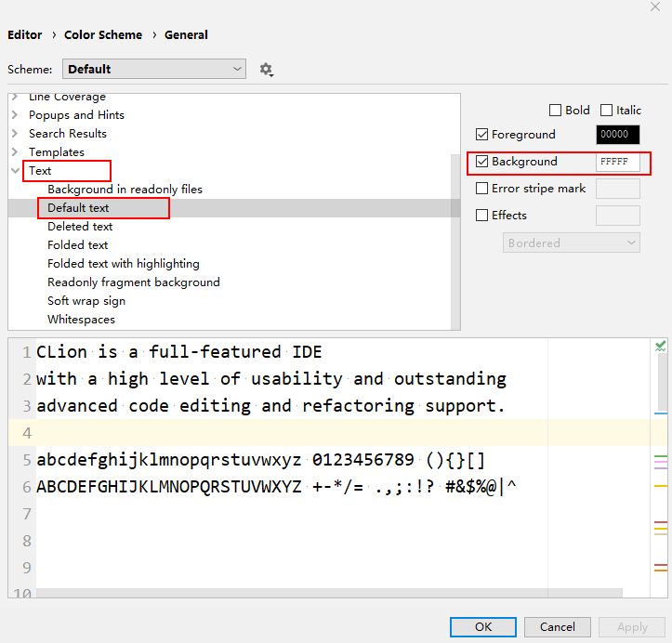The image size is (672, 643).
Task: Go to Color Scheme breadcrumb
Action: (x=103, y=35)
